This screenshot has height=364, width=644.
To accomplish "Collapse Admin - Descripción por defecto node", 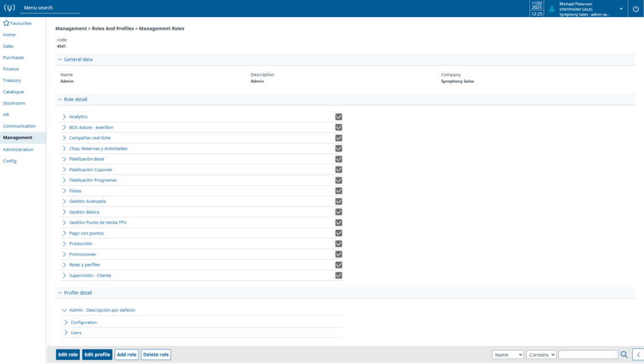I will click(64, 310).
